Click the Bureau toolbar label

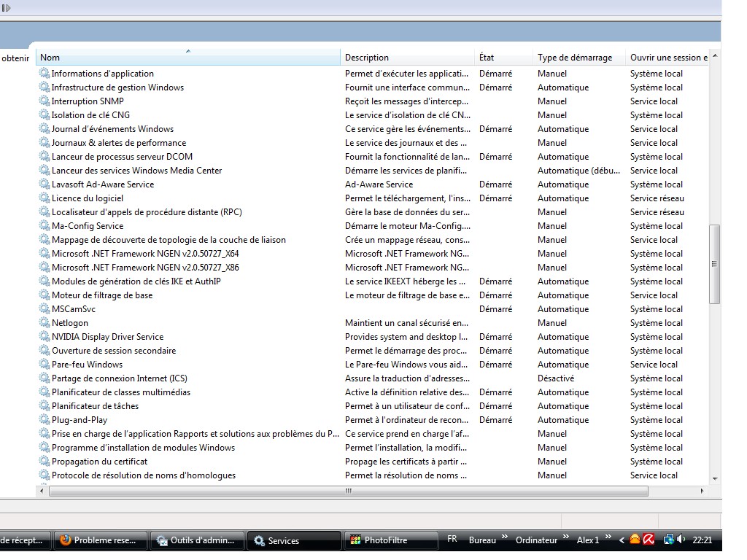pyautogui.click(x=482, y=540)
